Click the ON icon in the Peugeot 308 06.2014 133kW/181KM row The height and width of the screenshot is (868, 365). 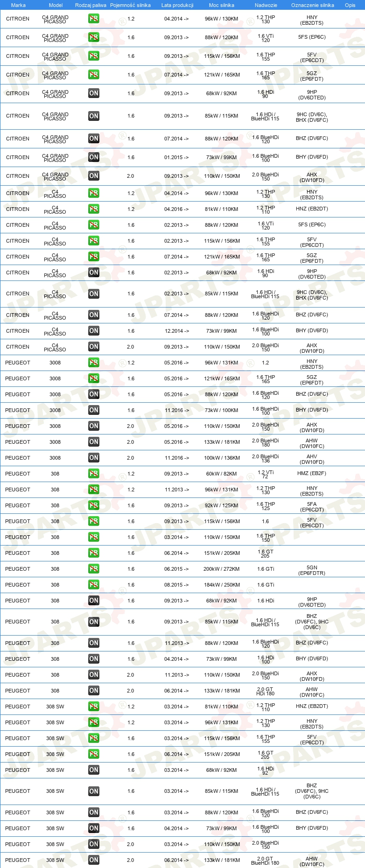(94, 691)
